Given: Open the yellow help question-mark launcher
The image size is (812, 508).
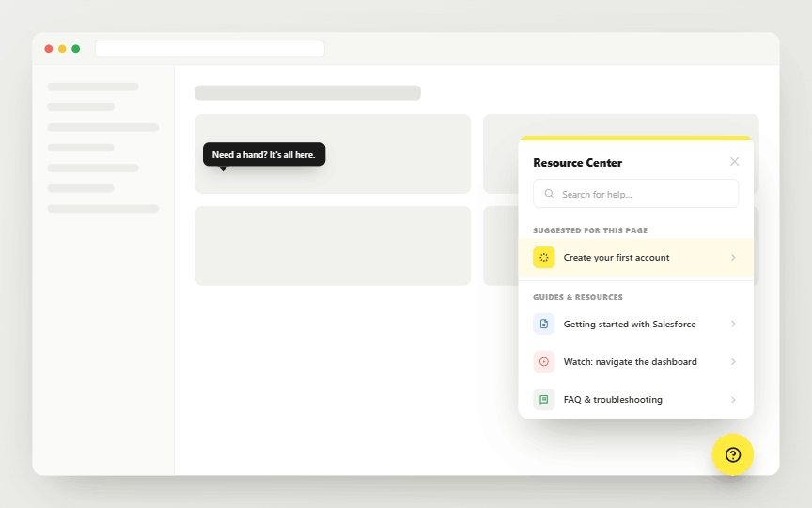Looking at the screenshot, I should click(x=732, y=454).
